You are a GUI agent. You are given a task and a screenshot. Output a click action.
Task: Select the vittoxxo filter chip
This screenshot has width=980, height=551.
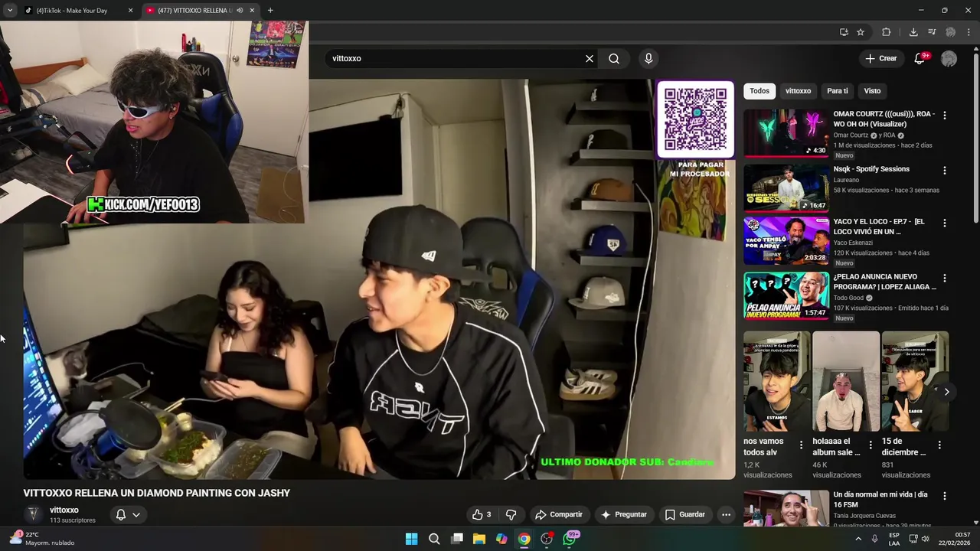[x=798, y=90]
